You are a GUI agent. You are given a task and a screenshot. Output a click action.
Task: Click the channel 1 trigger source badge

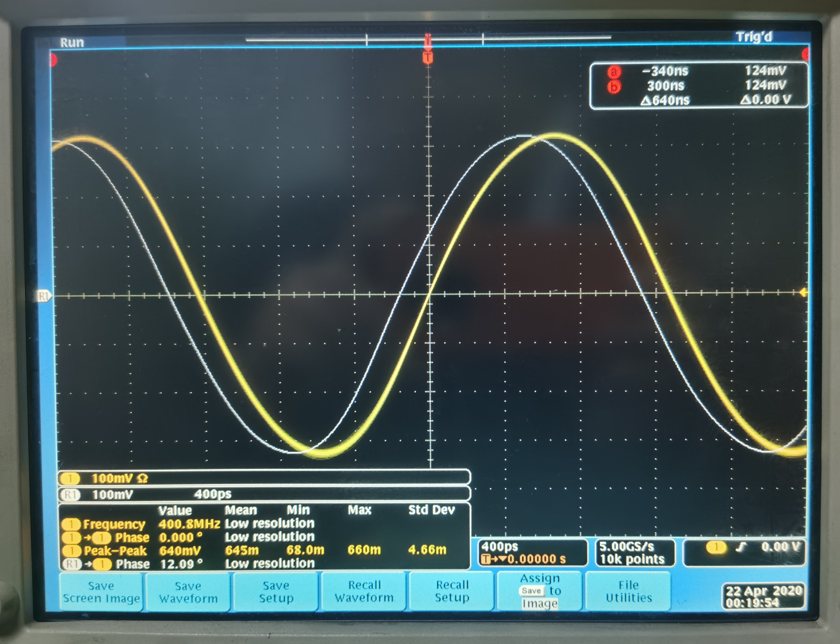point(716,547)
